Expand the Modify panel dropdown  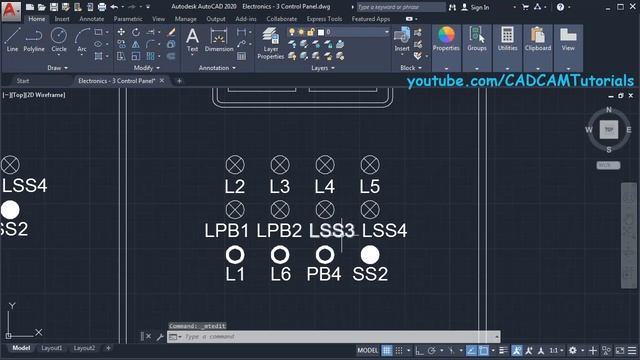click(147, 68)
